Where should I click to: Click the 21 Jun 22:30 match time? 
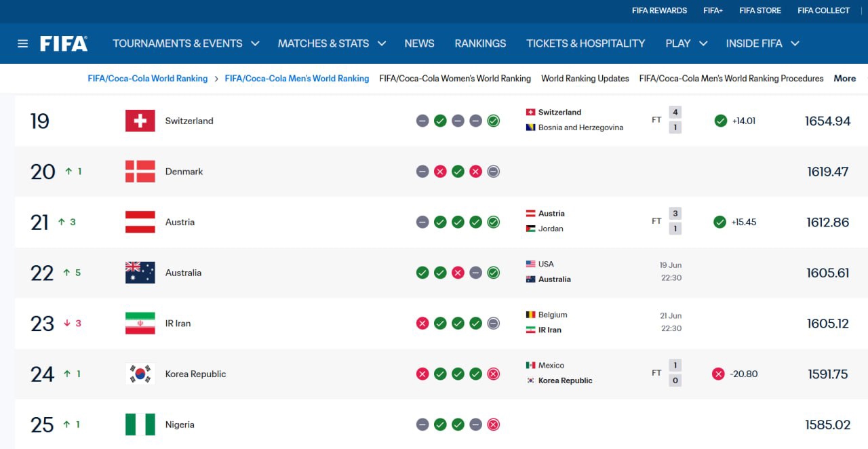click(x=671, y=322)
